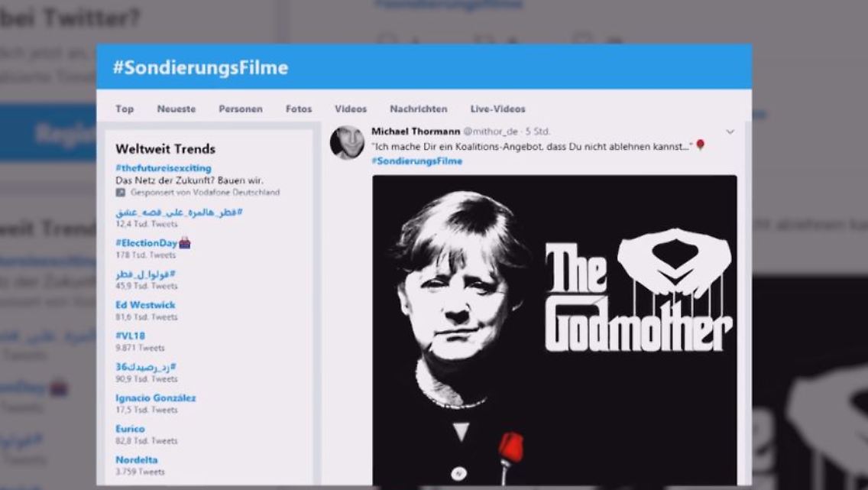Viewport: 868px width, 490px height.
Task: Open the Live-Videos tab
Action: [x=497, y=109]
